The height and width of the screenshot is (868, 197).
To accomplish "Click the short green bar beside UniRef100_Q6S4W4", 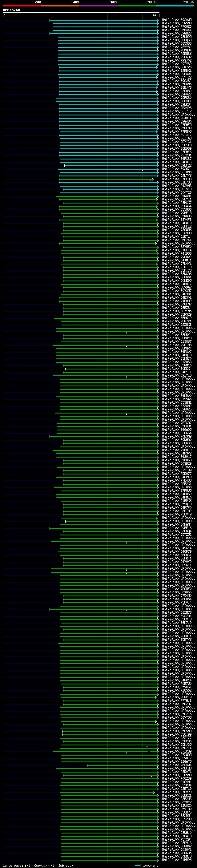I will click(123, 765).
